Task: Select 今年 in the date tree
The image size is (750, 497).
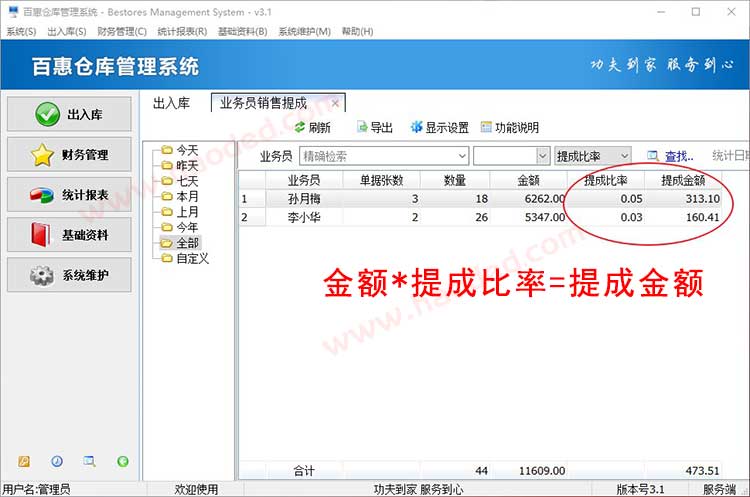Action: coord(187,227)
